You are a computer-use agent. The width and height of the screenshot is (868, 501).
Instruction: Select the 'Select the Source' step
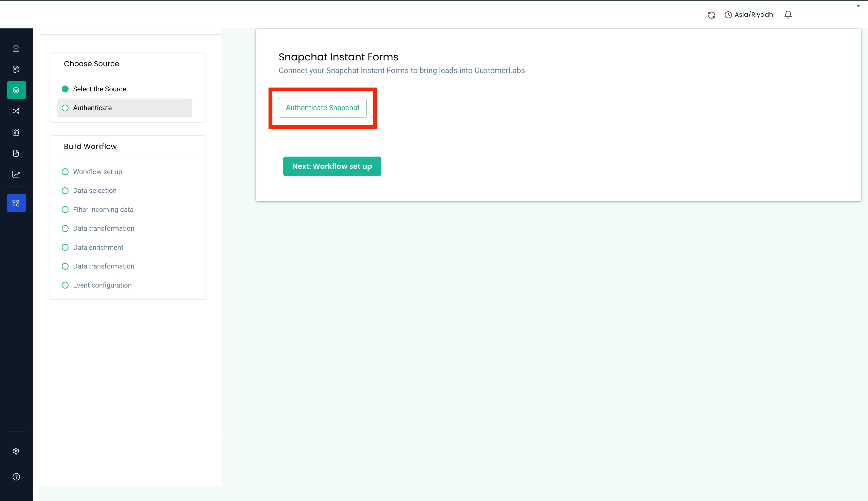coord(99,89)
